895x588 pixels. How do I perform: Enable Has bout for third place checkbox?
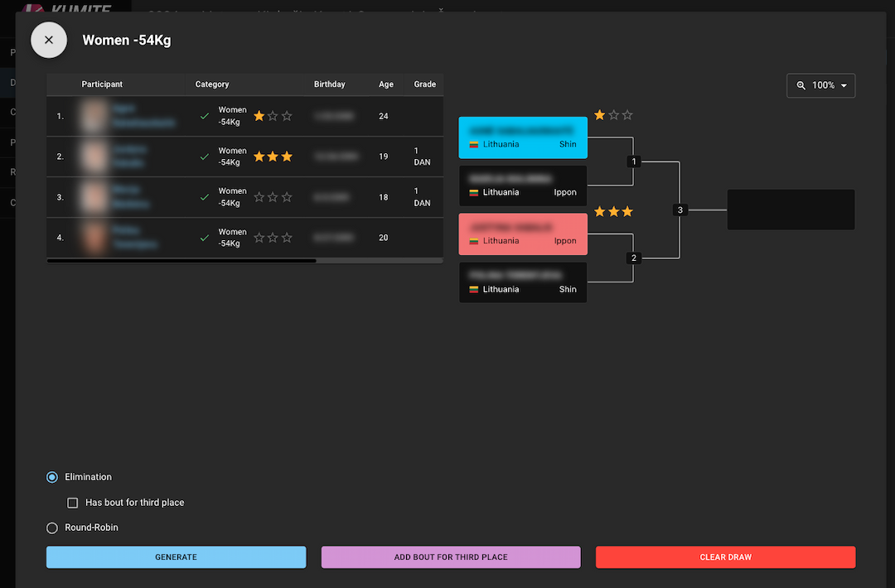click(73, 503)
